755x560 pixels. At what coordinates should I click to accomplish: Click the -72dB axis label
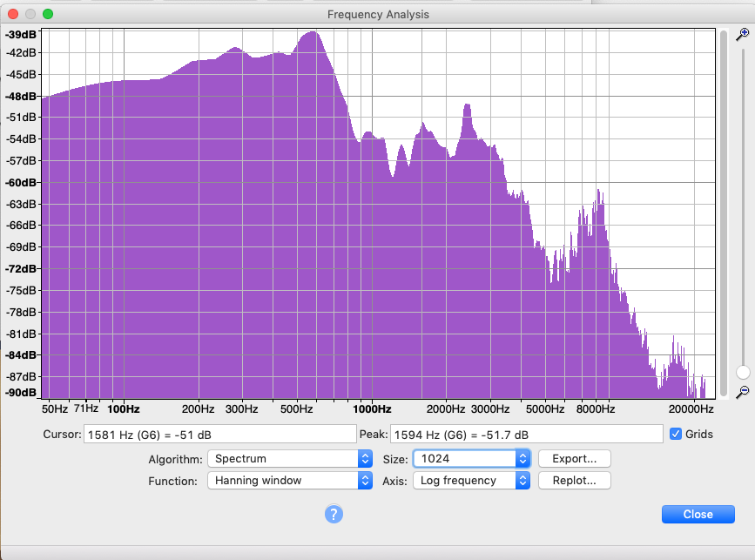(x=21, y=269)
